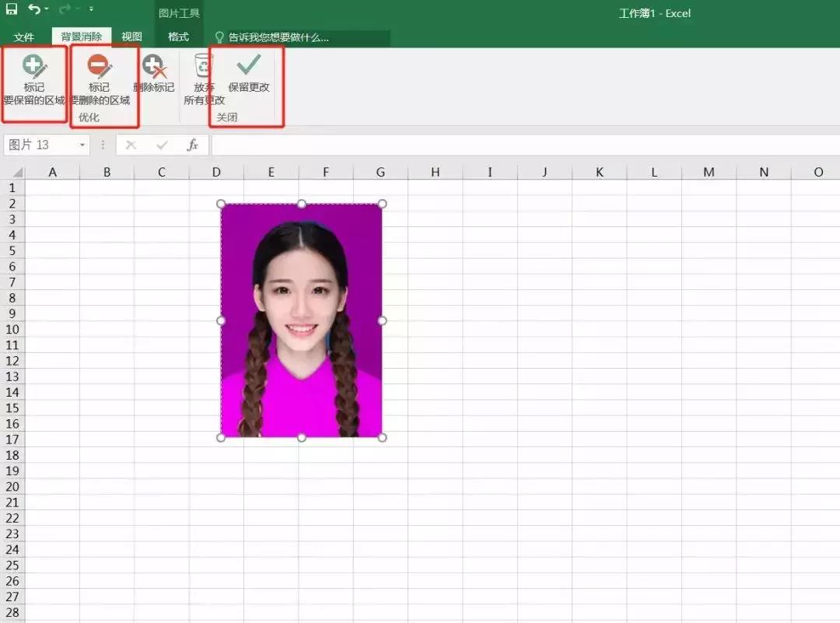Click the bottom-left picture selection handle

click(x=221, y=438)
